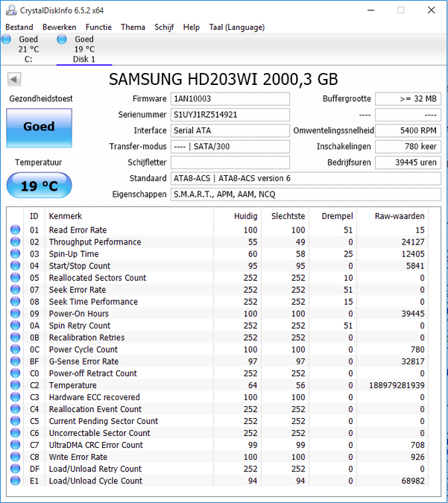Click the Standaard field ATA8-ACS
448x503 pixels.
pos(306,178)
